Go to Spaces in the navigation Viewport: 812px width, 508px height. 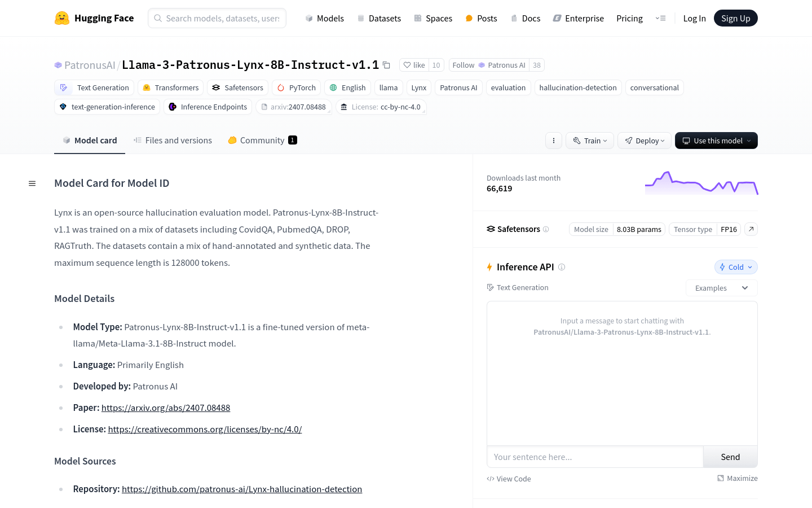pos(433,18)
